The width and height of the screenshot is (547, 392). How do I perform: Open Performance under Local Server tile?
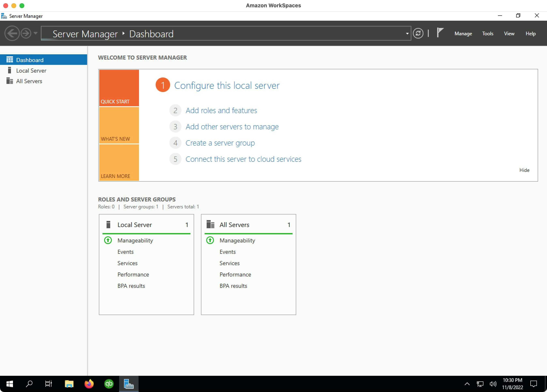(133, 274)
